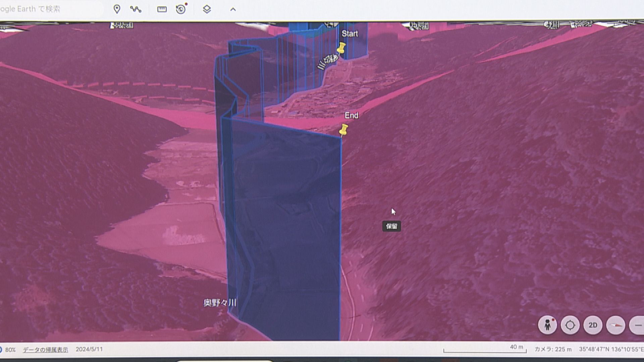644x362 pixels.
Task: Click the End yellow pushpin
Action: (343, 130)
